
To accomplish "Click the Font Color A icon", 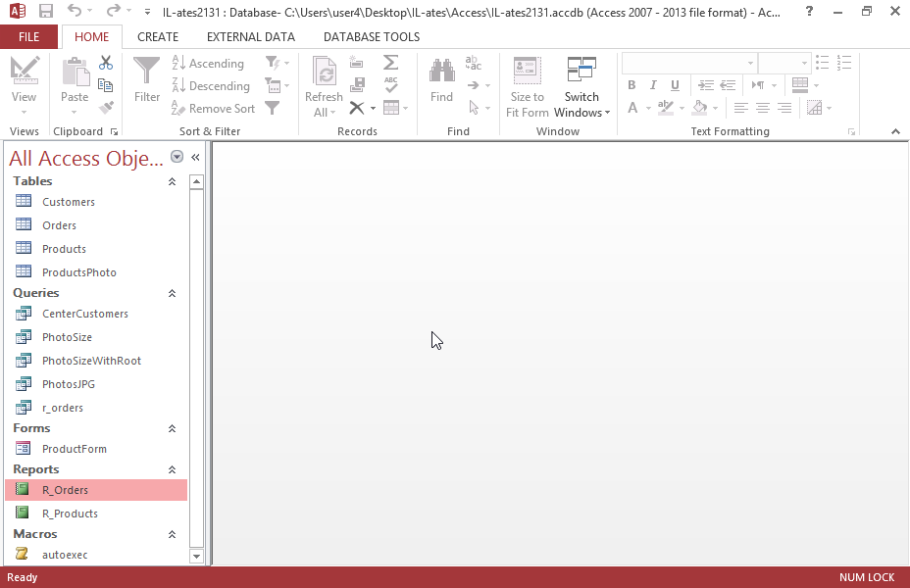I will coord(632,108).
